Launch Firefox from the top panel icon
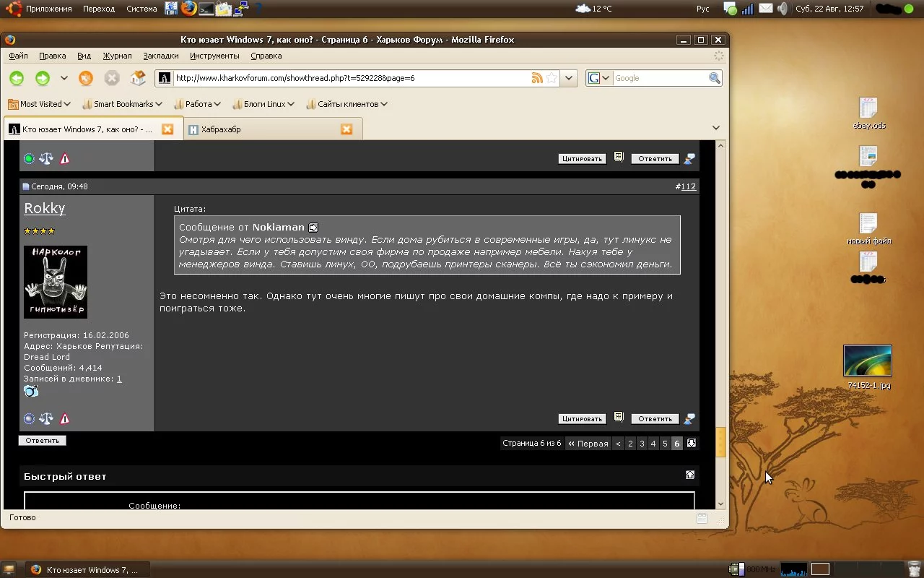This screenshot has width=924, height=578. (189, 9)
